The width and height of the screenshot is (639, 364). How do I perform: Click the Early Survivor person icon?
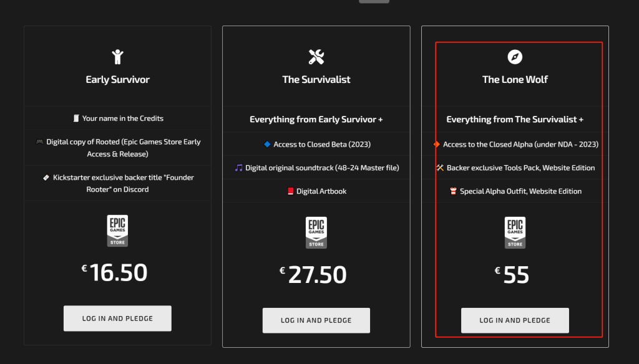pyautogui.click(x=117, y=57)
